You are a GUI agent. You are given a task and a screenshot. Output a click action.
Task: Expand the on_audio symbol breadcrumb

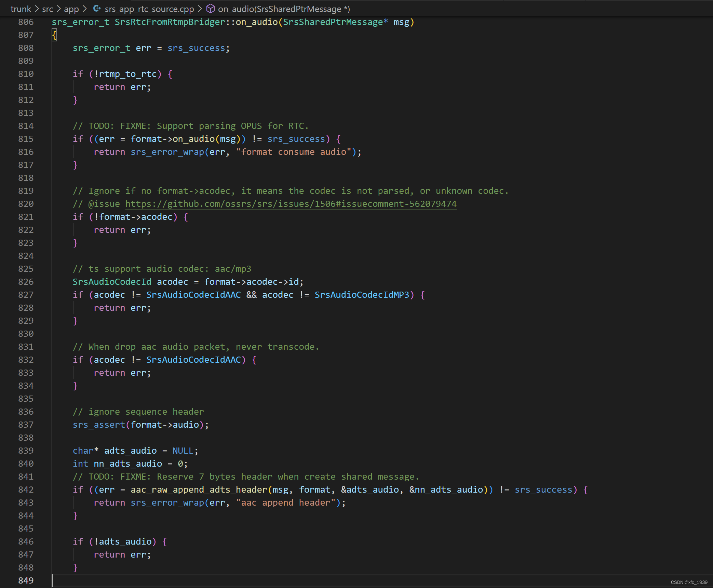(x=284, y=9)
